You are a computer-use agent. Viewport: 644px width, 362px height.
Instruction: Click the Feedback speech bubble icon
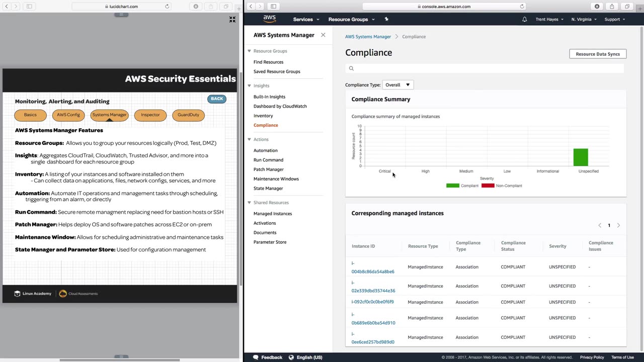tap(256, 357)
